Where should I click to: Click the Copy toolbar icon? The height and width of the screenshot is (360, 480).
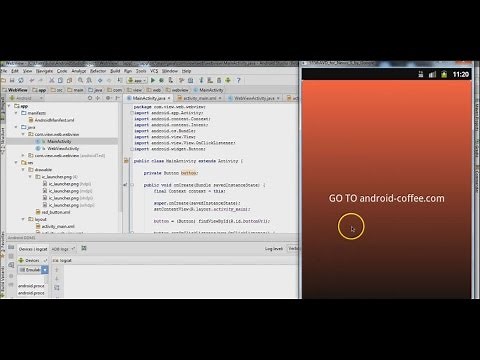60,80
